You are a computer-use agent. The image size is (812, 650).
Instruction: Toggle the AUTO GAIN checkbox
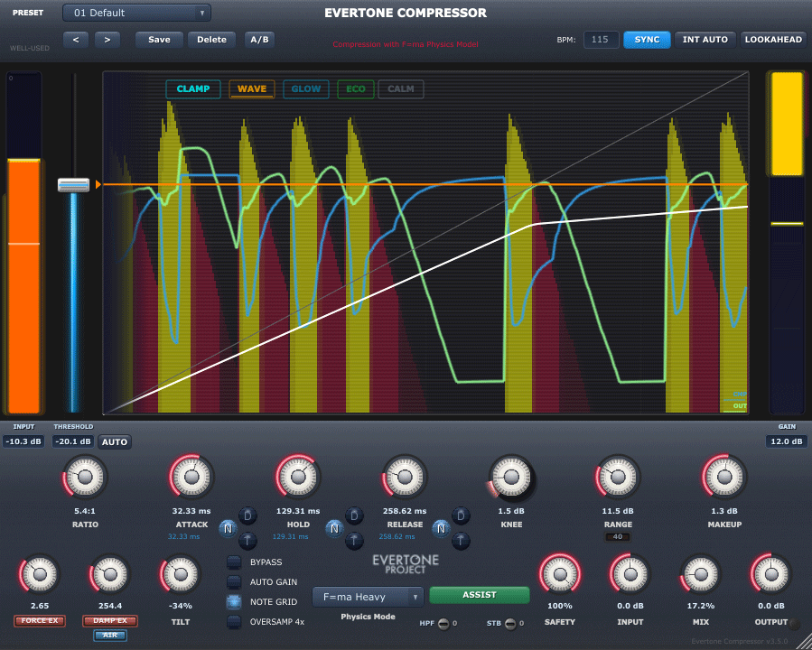(234, 582)
